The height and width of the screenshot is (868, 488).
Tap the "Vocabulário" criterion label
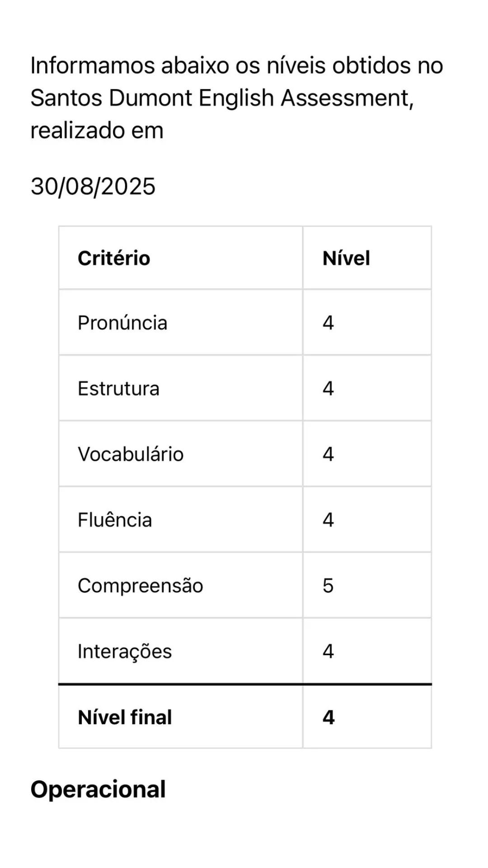(x=131, y=454)
